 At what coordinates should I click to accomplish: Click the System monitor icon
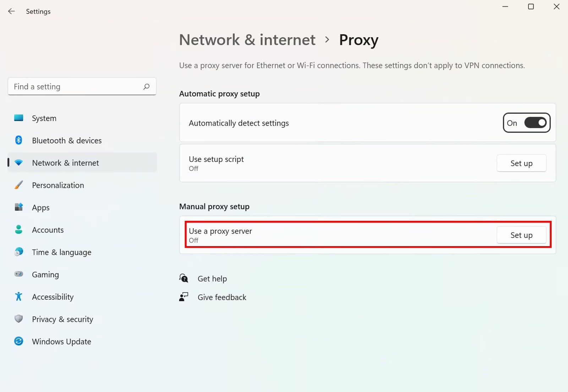[18, 118]
